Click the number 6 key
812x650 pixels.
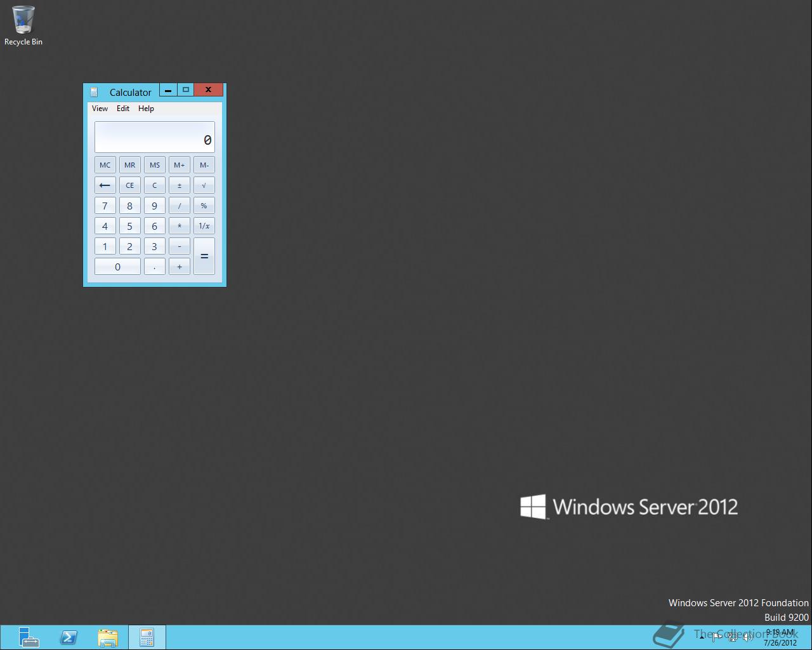coord(155,226)
